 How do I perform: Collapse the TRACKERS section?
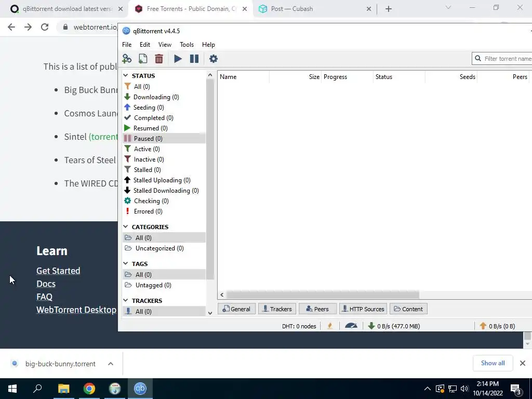pyautogui.click(x=126, y=301)
